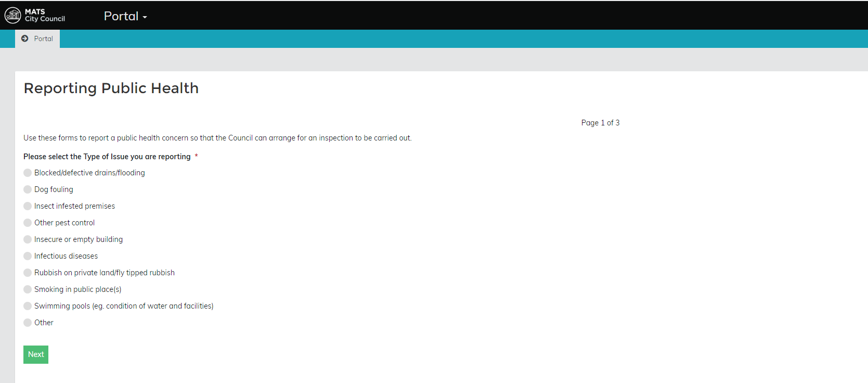Click the MATS City Council logo icon

pyautogui.click(x=12, y=16)
